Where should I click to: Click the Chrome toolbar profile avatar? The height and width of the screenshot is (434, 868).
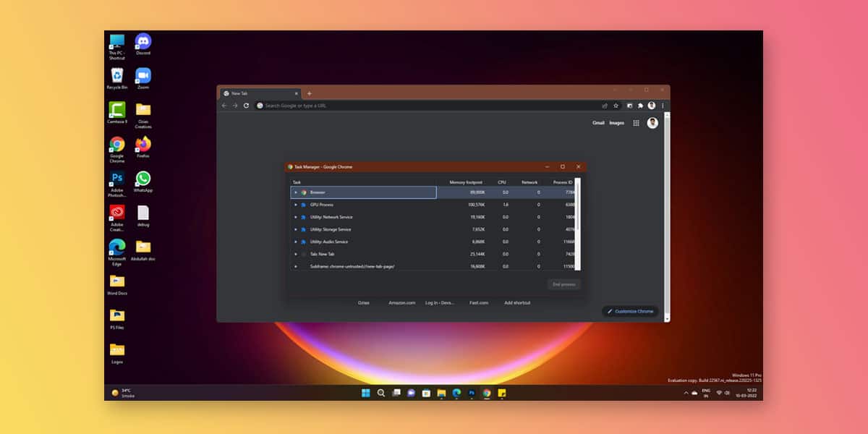[652, 105]
